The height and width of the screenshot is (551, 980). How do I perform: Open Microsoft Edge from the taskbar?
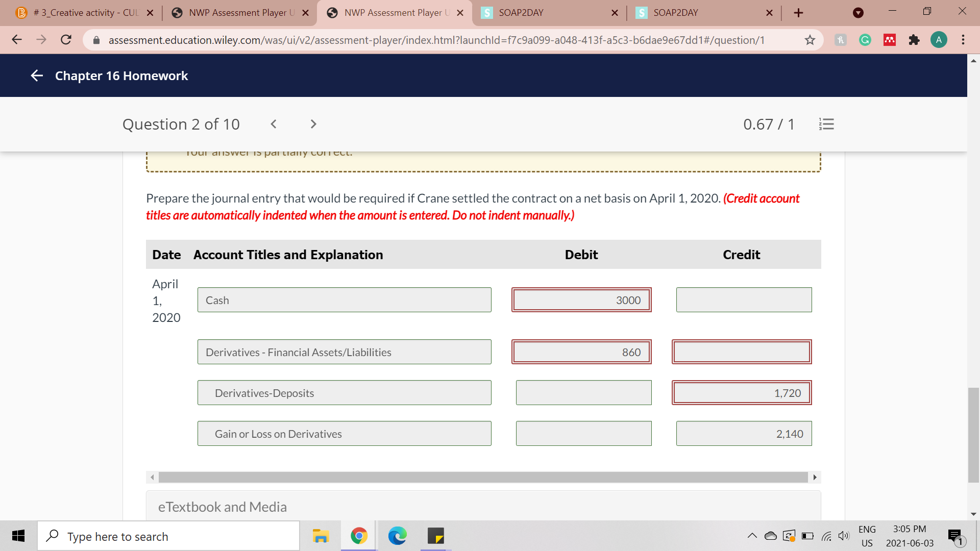(397, 536)
